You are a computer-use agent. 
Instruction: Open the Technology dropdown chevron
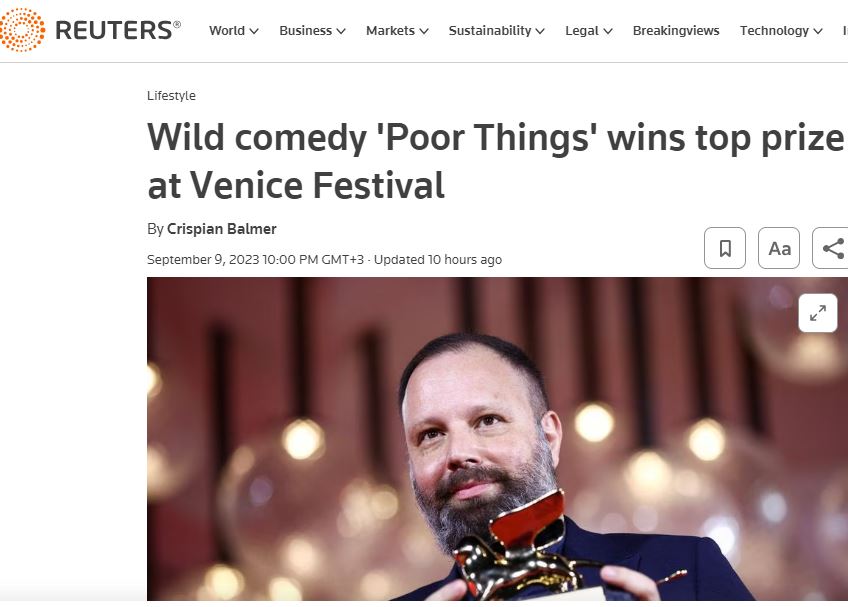pyautogui.click(x=818, y=31)
